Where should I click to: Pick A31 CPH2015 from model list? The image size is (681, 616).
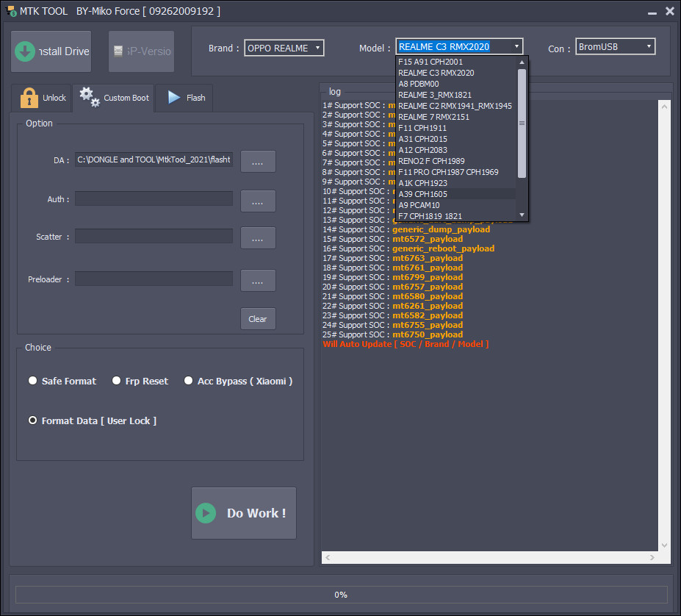tap(456, 139)
